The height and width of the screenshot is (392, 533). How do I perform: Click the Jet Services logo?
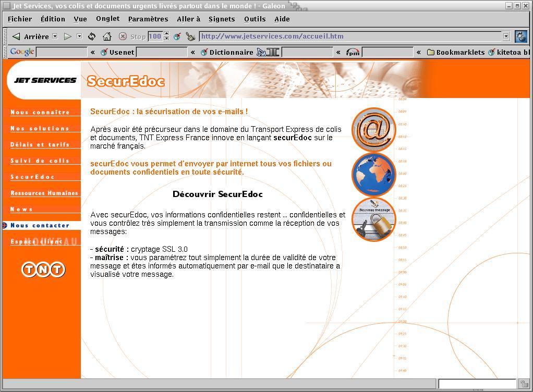click(x=45, y=80)
